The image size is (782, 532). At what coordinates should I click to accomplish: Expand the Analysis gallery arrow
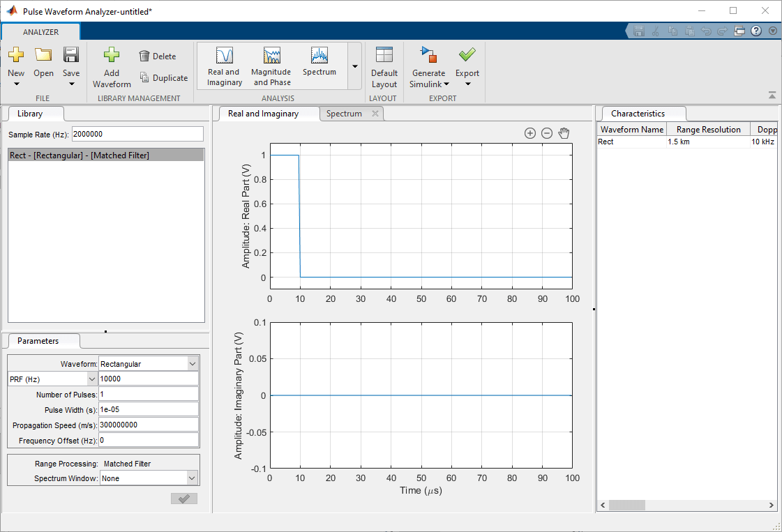pyautogui.click(x=354, y=66)
